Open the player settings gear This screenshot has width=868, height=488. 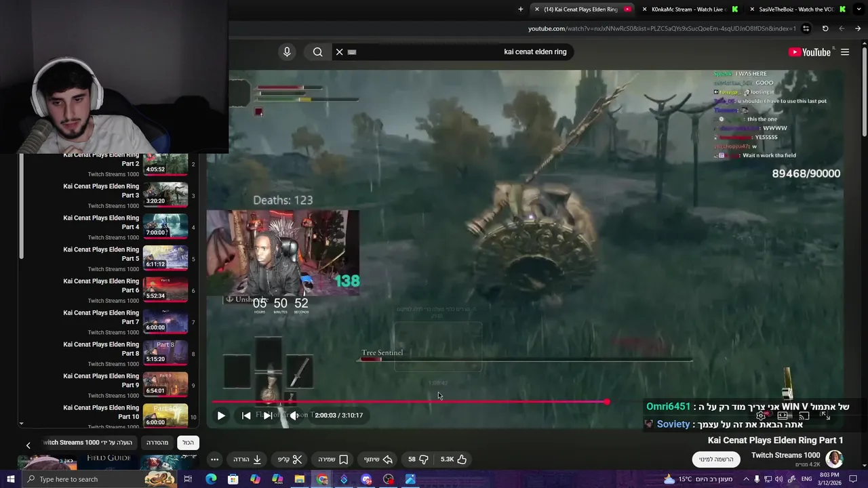pyautogui.click(x=762, y=415)
